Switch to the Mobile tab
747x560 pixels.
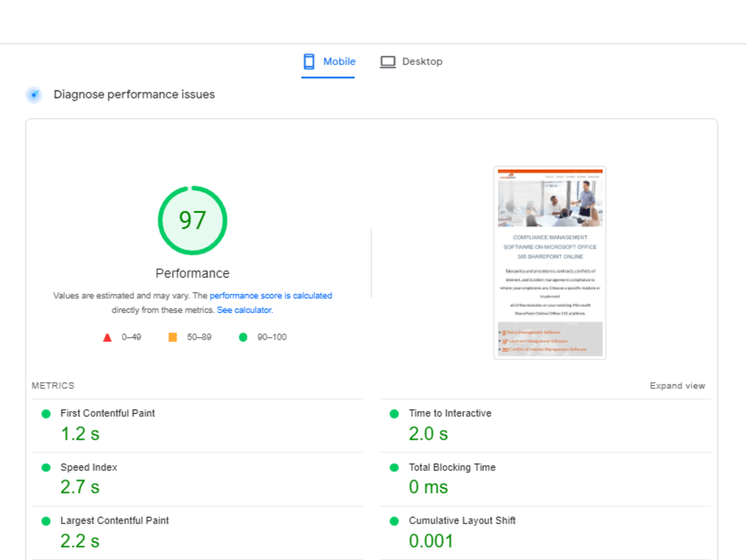[328, 62]
